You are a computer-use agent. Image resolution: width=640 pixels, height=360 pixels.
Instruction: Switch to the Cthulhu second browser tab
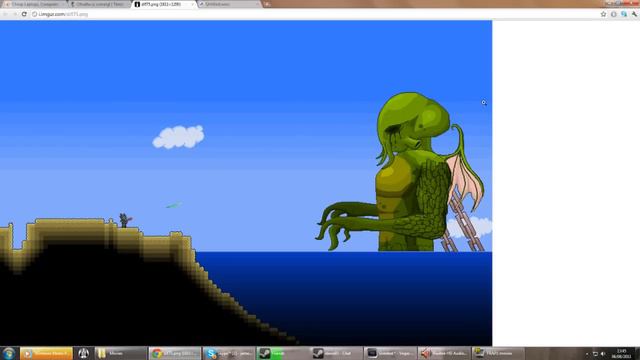(99, 4)
